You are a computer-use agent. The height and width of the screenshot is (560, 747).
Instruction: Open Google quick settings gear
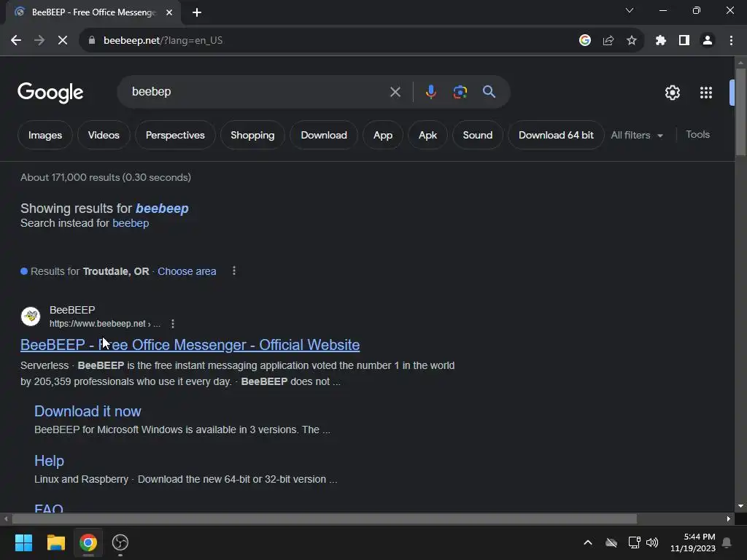pos(672,93)
